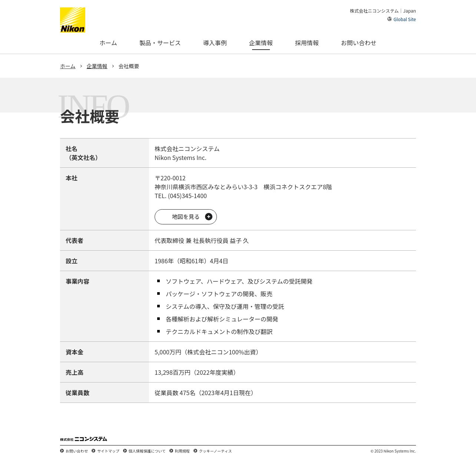
Task: Click the plus icon on 地図を見る button
Action: tap(209, 217)
